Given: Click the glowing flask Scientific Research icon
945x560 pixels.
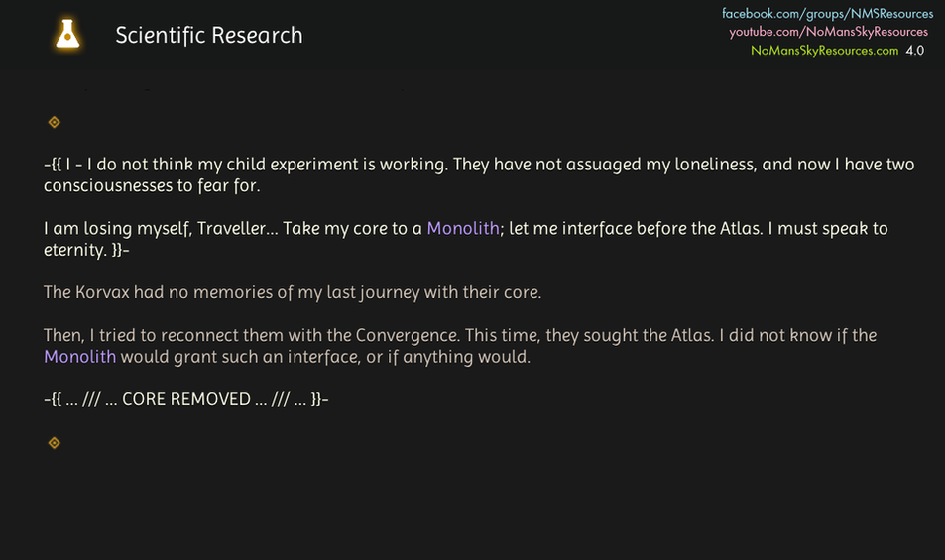Looking at the screenshot, I should tap(67, 34).
